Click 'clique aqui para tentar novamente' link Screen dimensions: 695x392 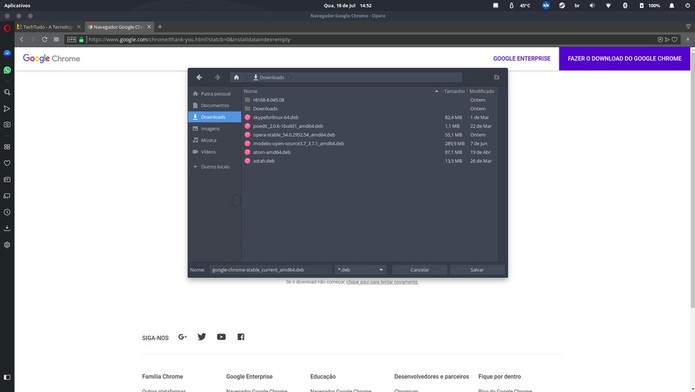[x=382, y=282]
